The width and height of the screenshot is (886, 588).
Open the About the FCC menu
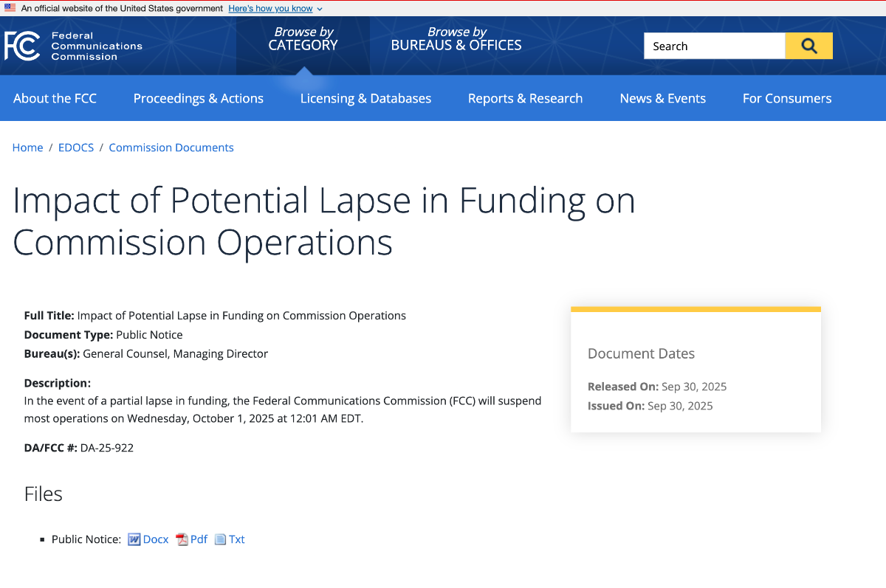55,98
